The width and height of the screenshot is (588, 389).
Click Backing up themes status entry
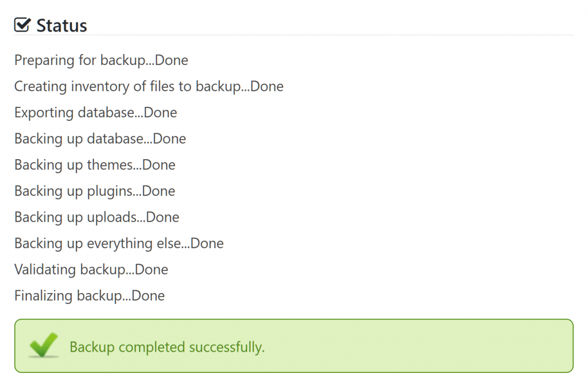[x=95, y=165]
